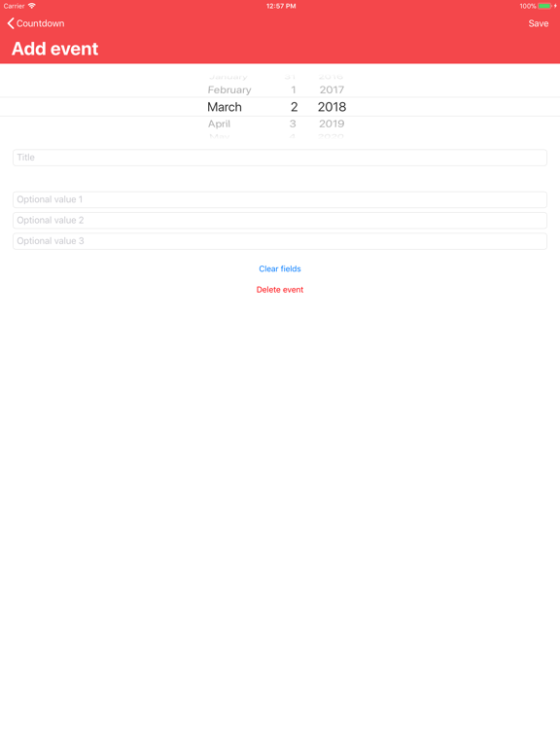
Task: Save the new event
Action: click(538, 23)
